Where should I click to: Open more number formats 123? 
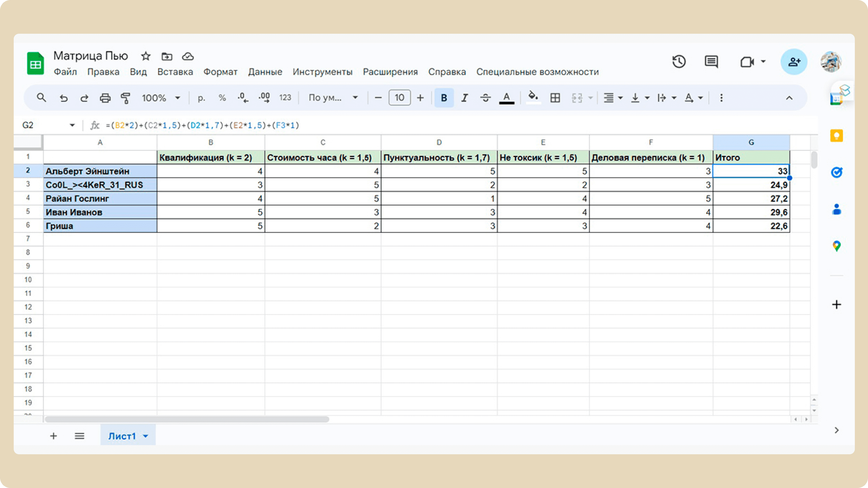click(x=285, y=98)
